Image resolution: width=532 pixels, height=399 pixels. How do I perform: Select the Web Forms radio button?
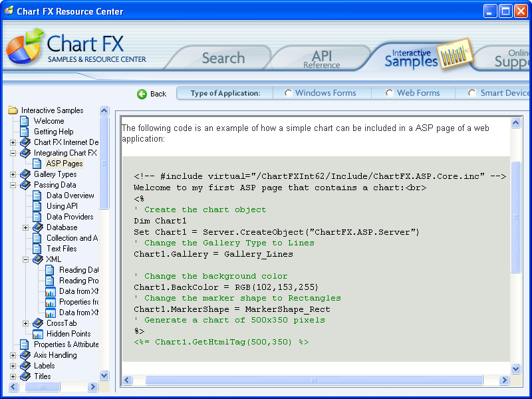click(x=390, y=93)
